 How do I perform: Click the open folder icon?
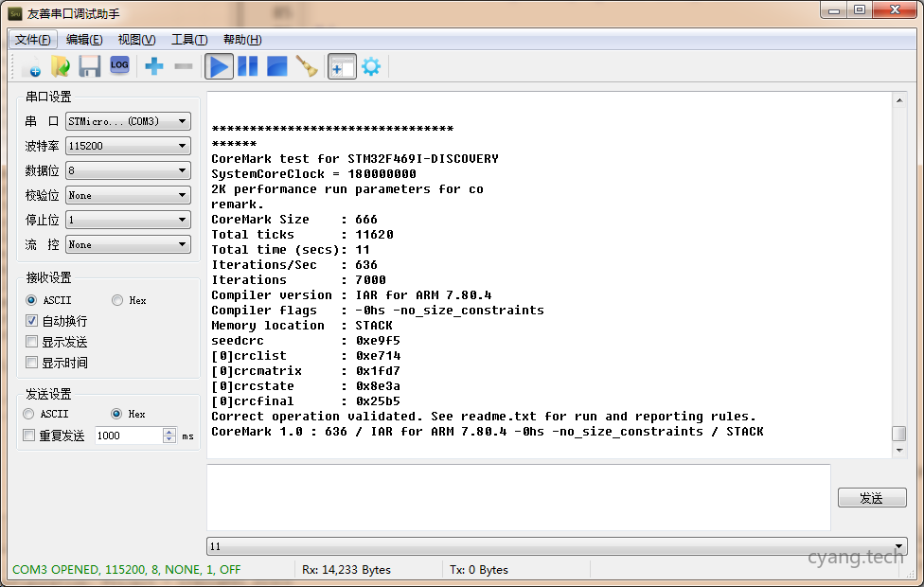tap(60, 66)
